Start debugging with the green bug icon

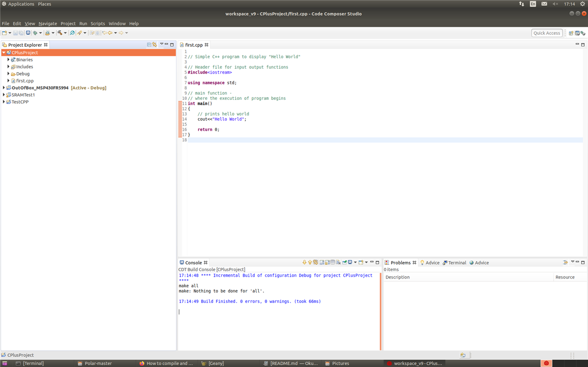point(35,33)
